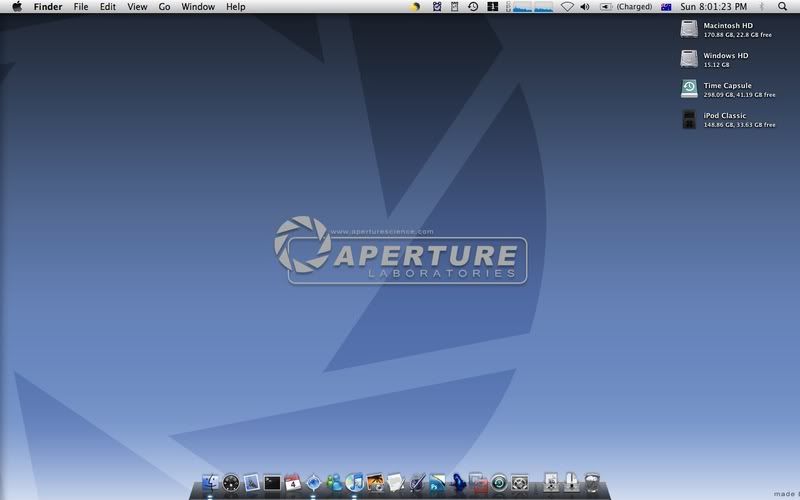Open the File menu

81,7
